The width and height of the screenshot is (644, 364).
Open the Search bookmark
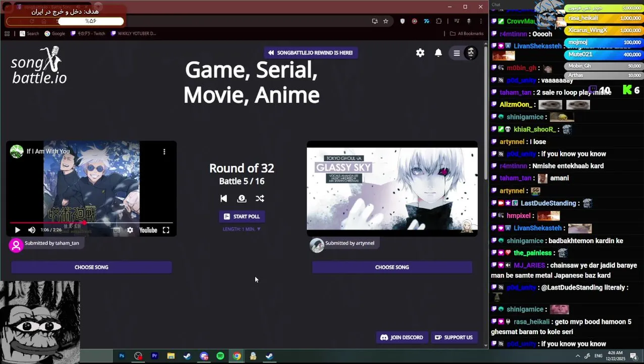[29, 33]
